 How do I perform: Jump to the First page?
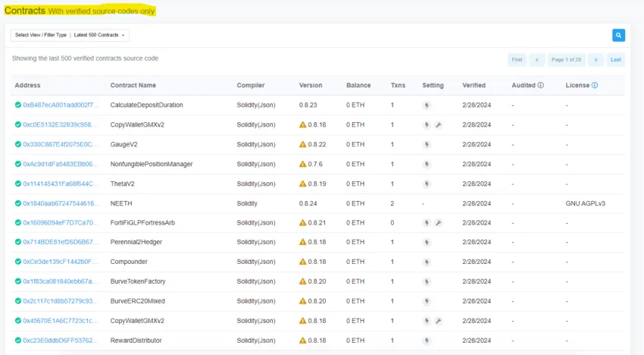[x=517, y=59]
